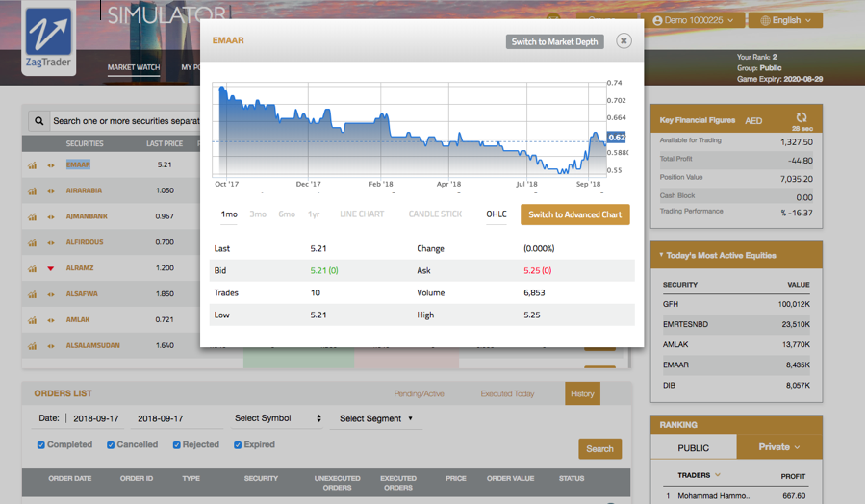Close the EMAAR chart popup
Viewport: 866px width, 504px height.
pyautogui.click(x=624, y=40)
